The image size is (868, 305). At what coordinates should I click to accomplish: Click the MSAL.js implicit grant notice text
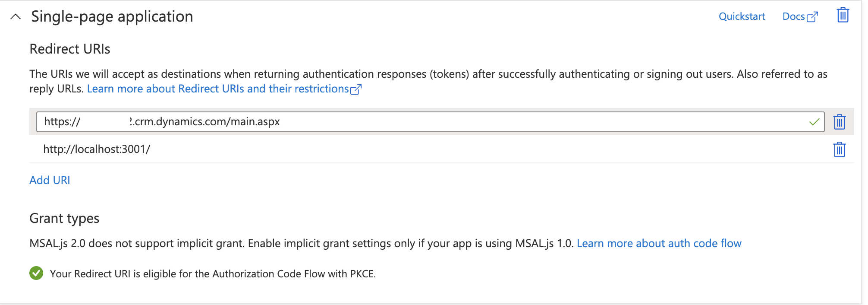click(302, 243)
